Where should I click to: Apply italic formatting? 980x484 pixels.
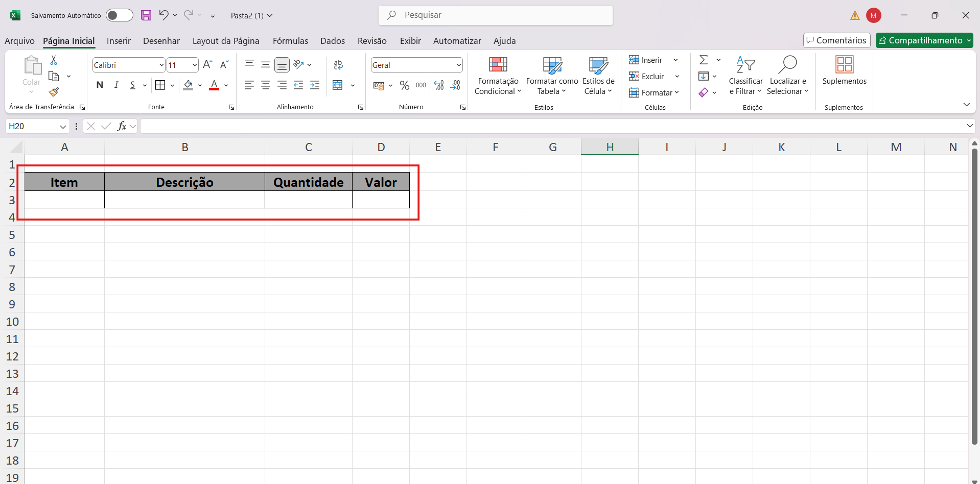coord(116,85)
